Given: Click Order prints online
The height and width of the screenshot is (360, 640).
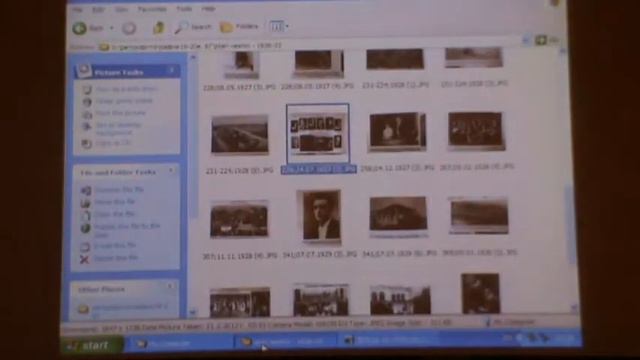Looking at the screenshot, I should click(x=124, y=101).
